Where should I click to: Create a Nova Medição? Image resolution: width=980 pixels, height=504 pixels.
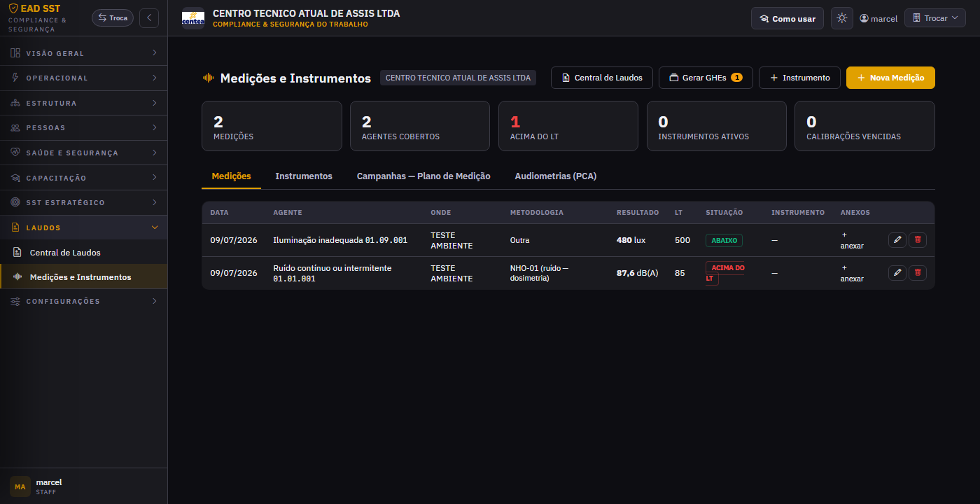pos(890,78)
